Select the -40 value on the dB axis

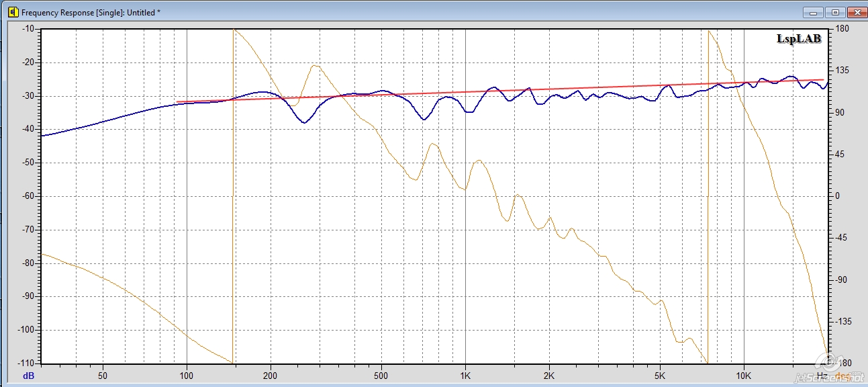(28, 130)
